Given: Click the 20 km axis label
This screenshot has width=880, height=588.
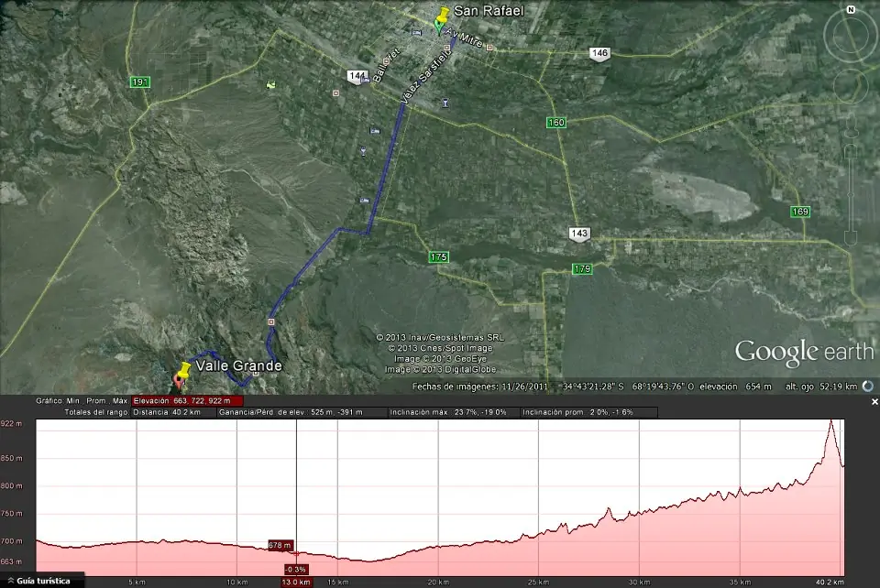Looking at the screenshot, I should click(x=438, y=583).
